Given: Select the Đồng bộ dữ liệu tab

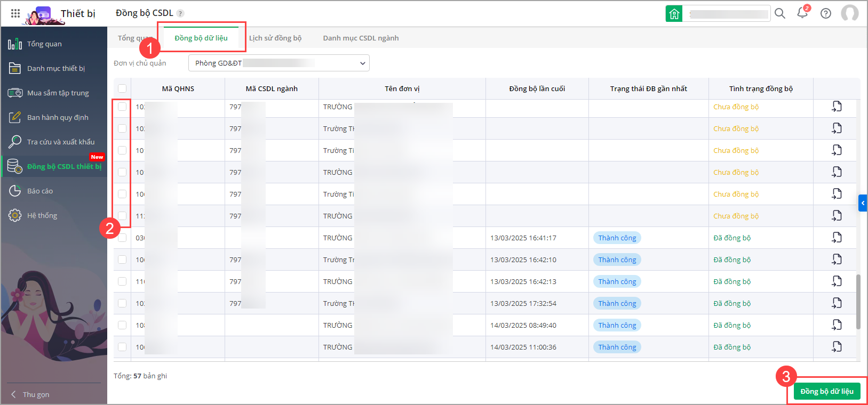Looking at the screenshot, I should pyautogui.click(x=201, y=38).
